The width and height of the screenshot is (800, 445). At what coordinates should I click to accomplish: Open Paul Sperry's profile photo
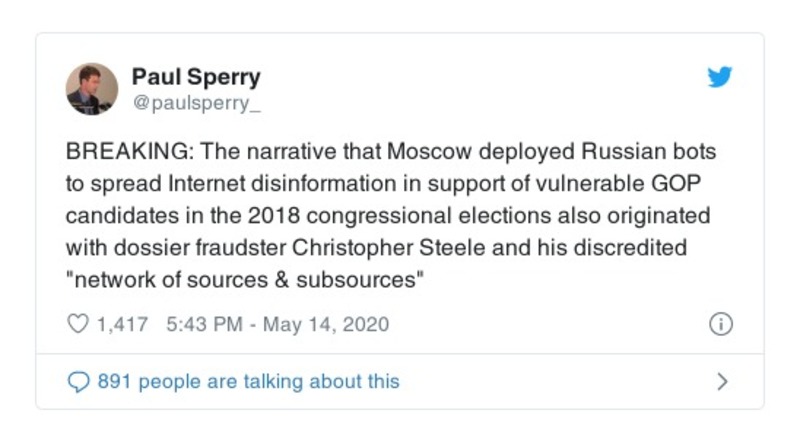point(92,89)
